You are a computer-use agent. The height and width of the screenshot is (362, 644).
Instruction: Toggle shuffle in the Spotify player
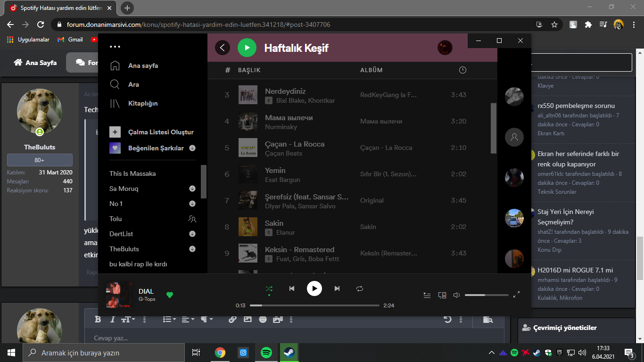tap(269, 288)
